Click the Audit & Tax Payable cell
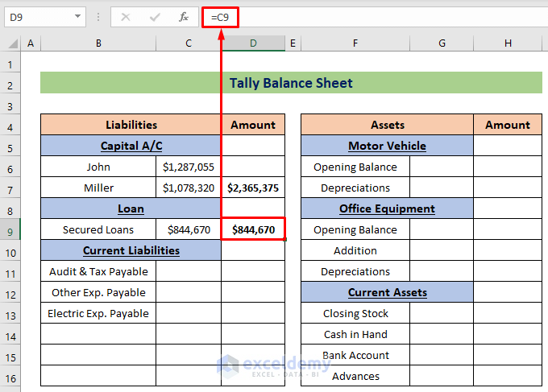 pyautogui.click(x=98, y=271)
